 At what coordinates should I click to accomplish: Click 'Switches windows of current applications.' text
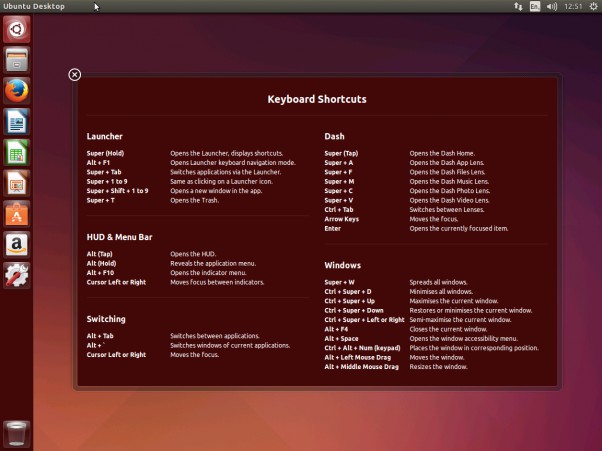pyautogui.click(x=230, y=345)
